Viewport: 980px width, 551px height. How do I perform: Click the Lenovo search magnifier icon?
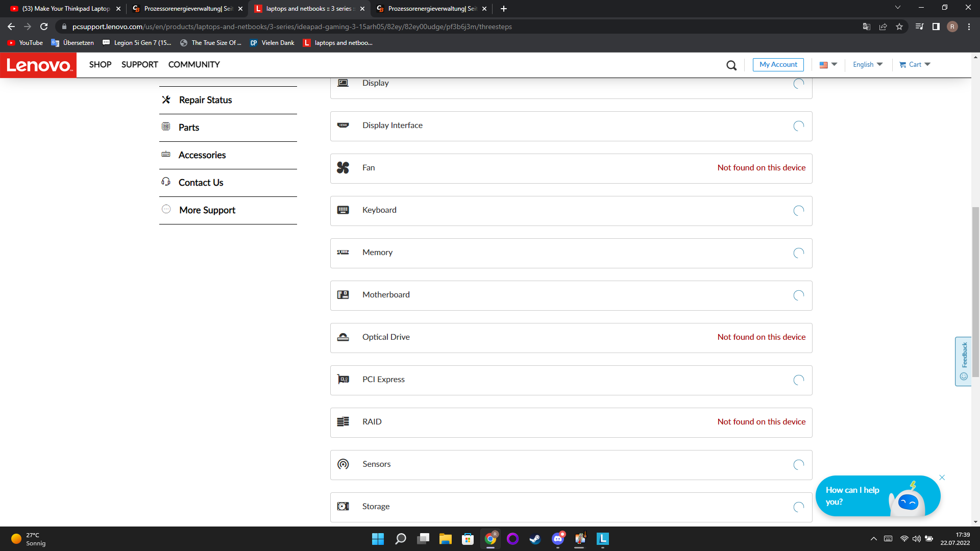pyautogui.click(x=731, y=65)
